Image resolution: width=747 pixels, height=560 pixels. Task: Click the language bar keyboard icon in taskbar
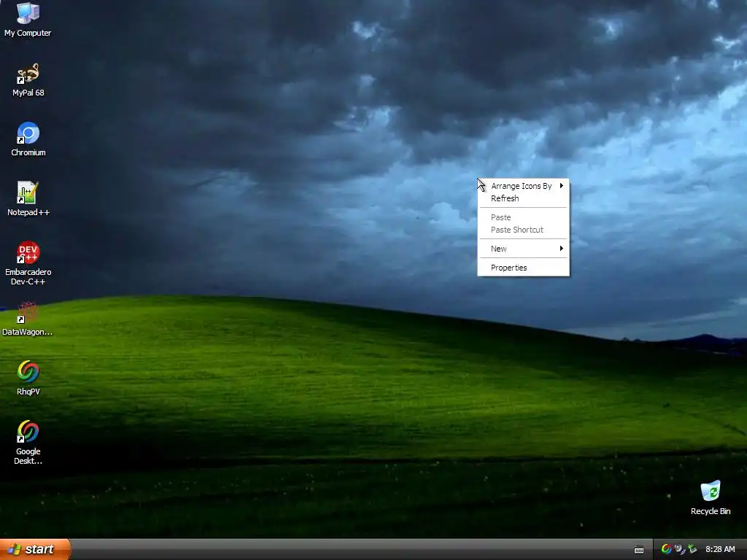point(639,550)
